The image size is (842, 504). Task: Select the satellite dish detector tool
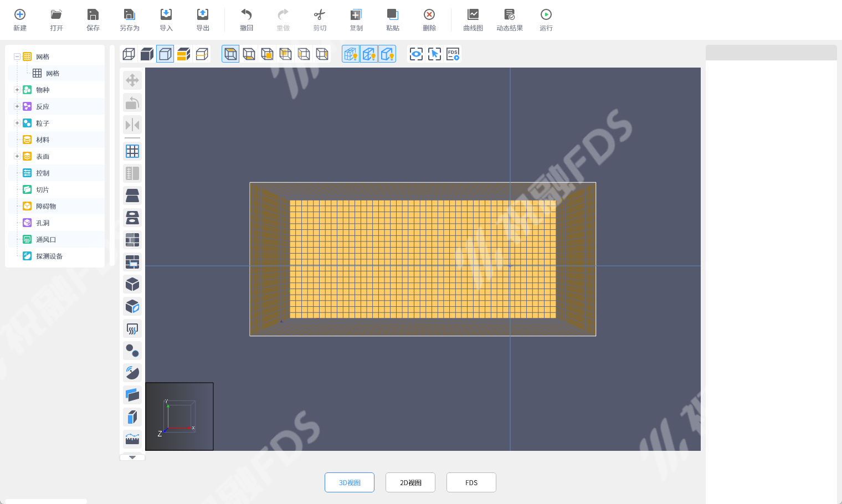click(x=132, y=373)
